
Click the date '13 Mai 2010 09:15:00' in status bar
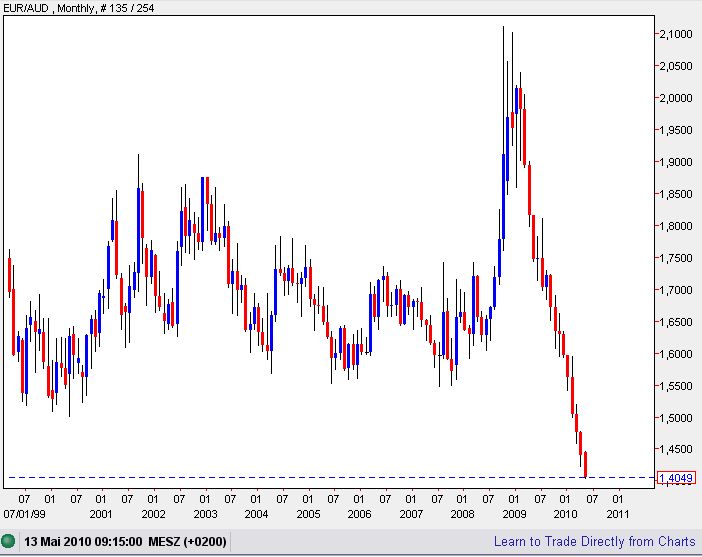pos(83,542)
